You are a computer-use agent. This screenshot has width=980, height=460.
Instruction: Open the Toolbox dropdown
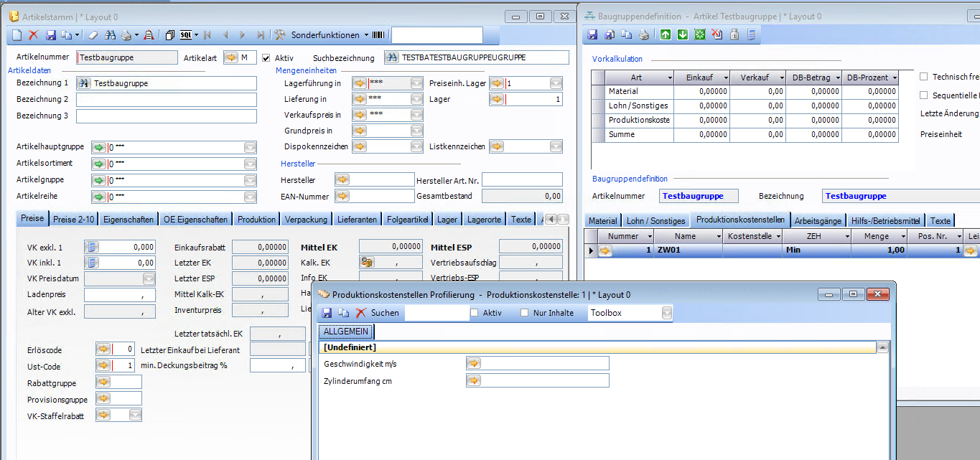[667, 313]
